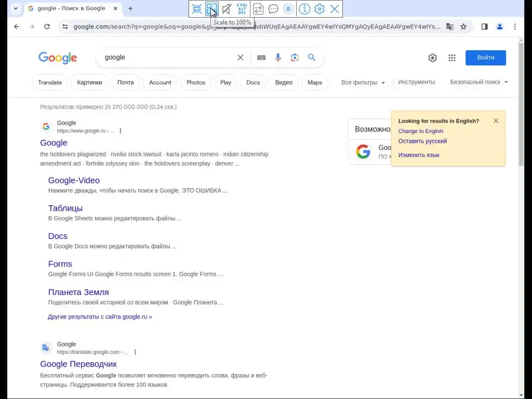Click the translate page icon in address bar
The image size is (532, 399).
(x=450, y=26)
